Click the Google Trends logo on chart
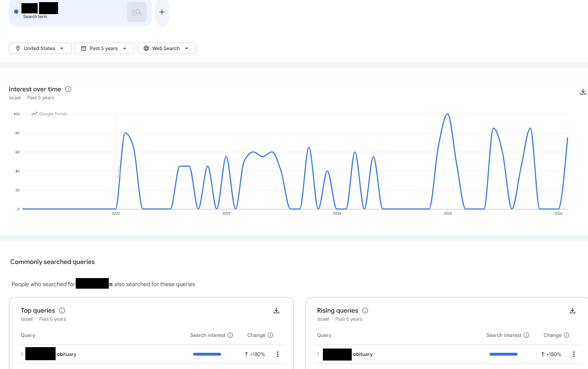This screenshot has width=588, height=369. point(49,114)
